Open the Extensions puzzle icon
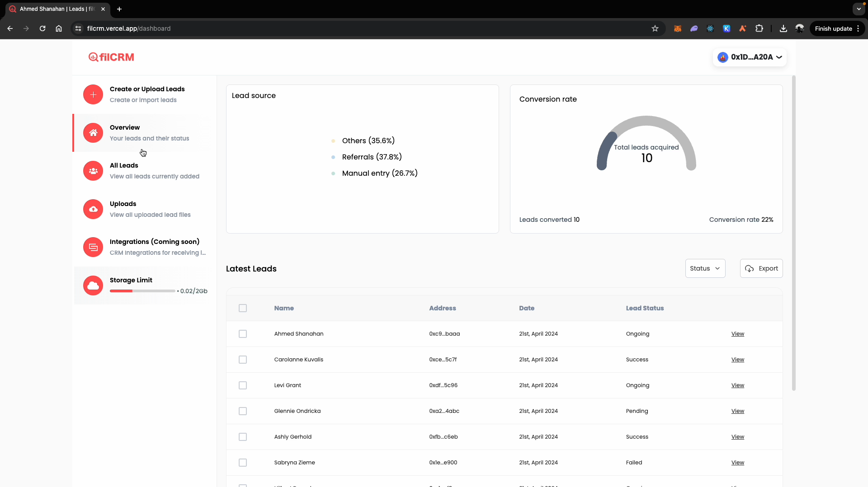This screenshot has width=868, height=487. tap(759, 28)
